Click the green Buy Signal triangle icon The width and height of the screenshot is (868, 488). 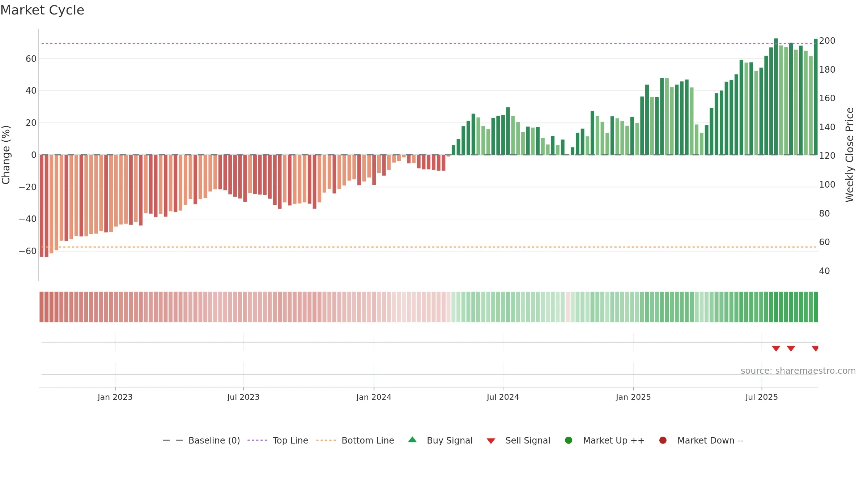click(x=412, y=440)
